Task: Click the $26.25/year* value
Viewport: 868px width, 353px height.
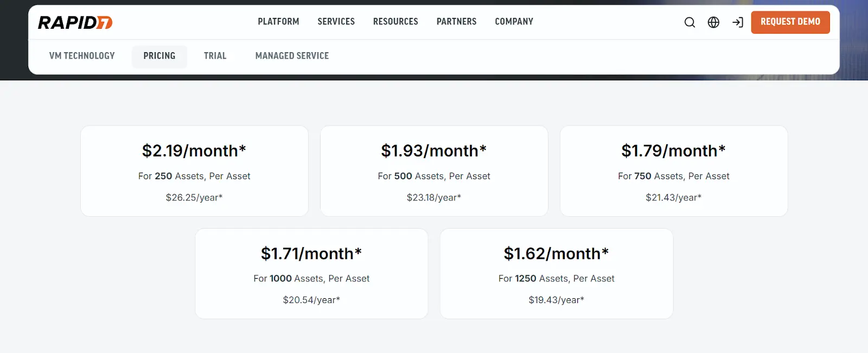Action: point(194,198)
